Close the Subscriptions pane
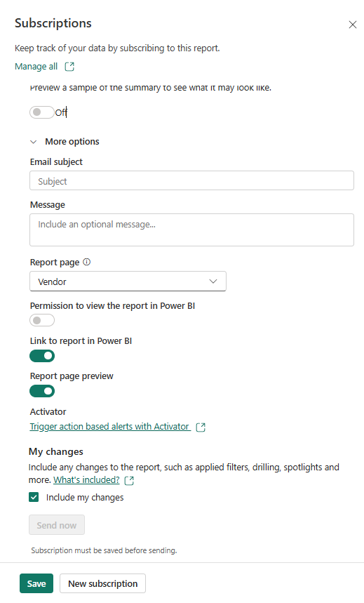Image resolution: width=364 pixels, height=603 pixels. [352, 25]
